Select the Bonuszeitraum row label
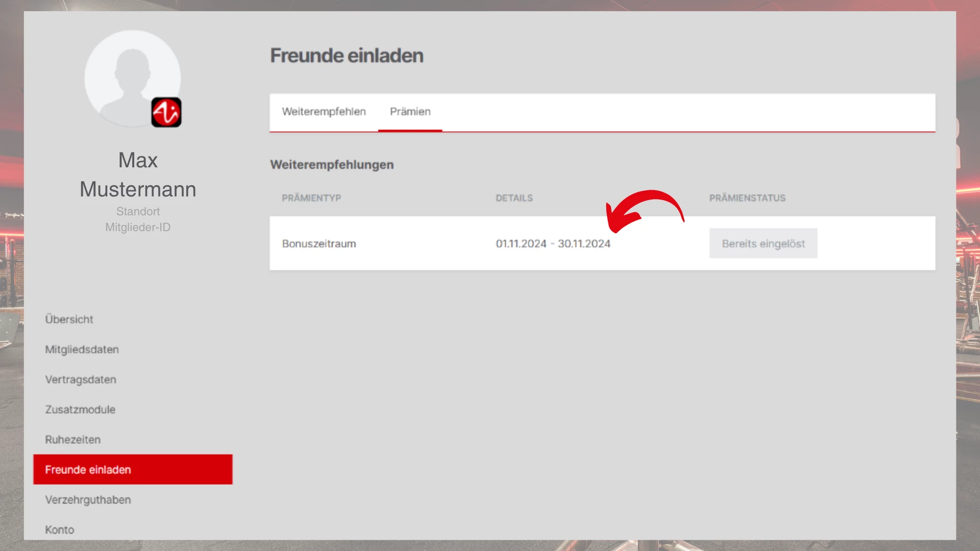Viewport: 980px width, 551px height. [319, 244]
